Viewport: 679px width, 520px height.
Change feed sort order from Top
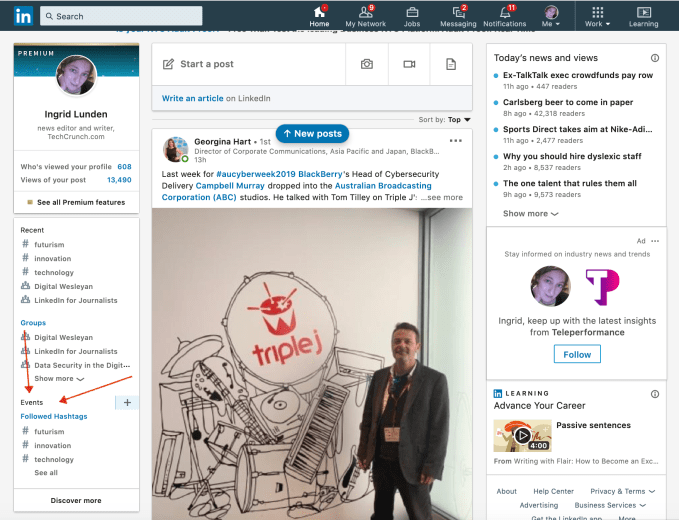(459, 120)
